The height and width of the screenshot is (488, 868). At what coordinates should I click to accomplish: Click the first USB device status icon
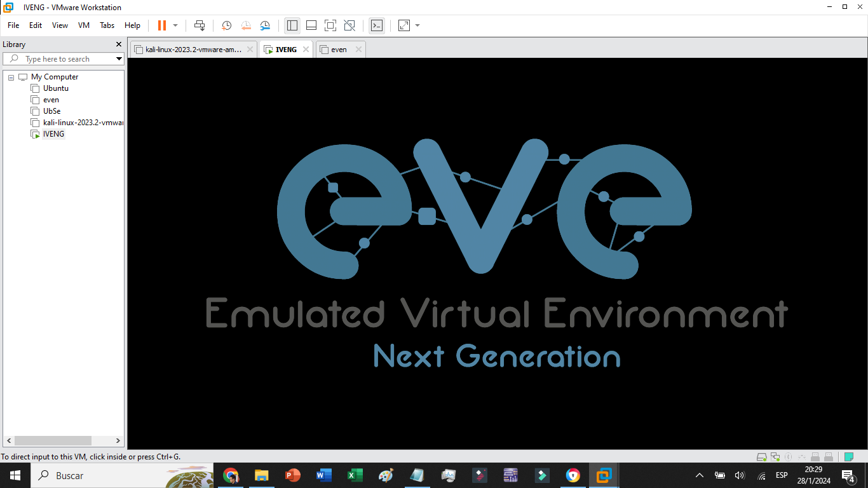pos(815,457)
